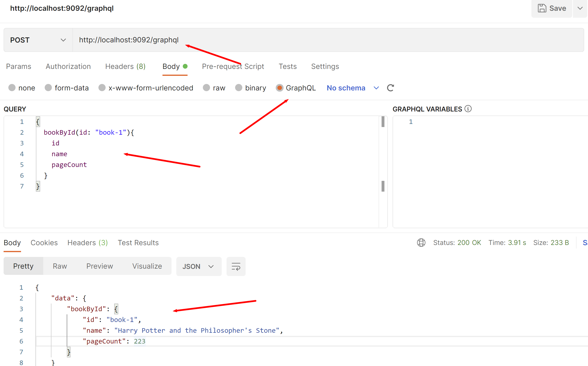
Task: Click the floppy disk save icon
Action: click(542, 8)
